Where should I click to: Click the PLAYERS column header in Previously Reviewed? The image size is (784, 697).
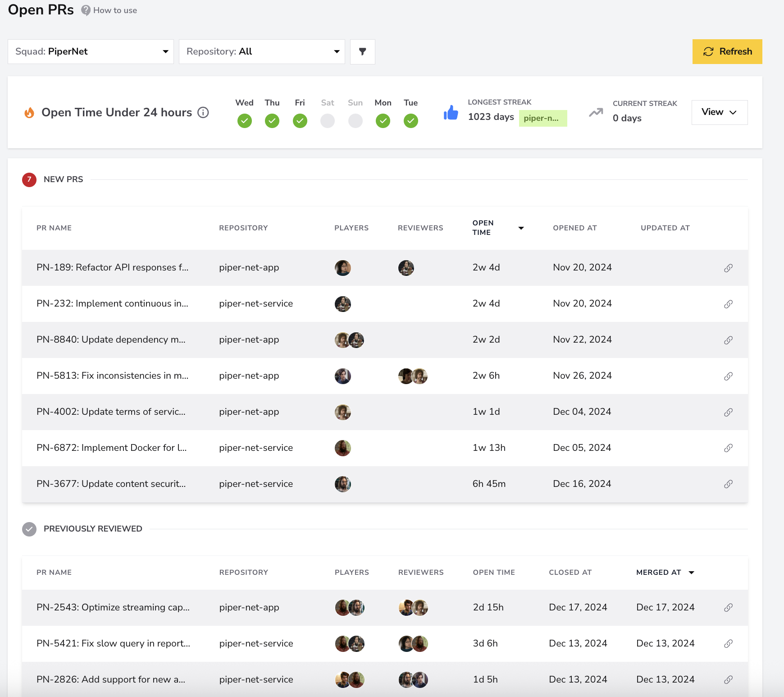[x=352, y=573]
